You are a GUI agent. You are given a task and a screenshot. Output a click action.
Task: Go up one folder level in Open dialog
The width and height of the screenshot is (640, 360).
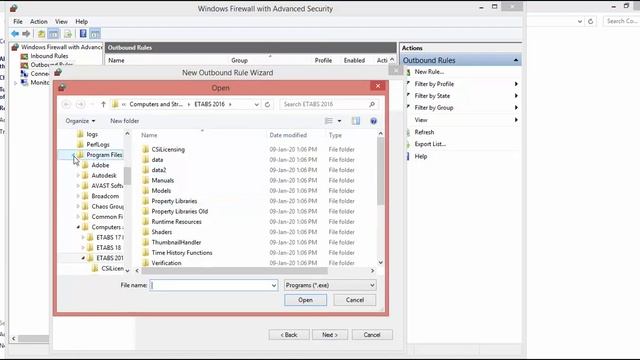(x=103, y=104)
